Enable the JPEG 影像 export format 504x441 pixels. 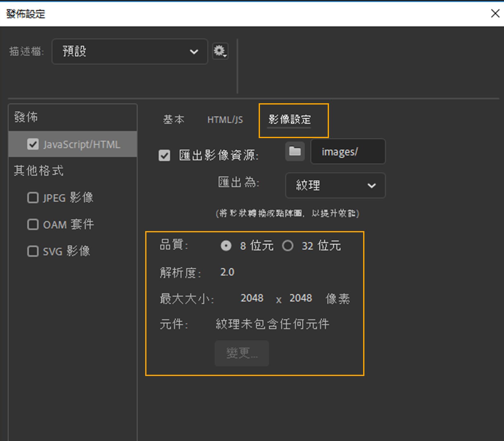tap(33, 197)
